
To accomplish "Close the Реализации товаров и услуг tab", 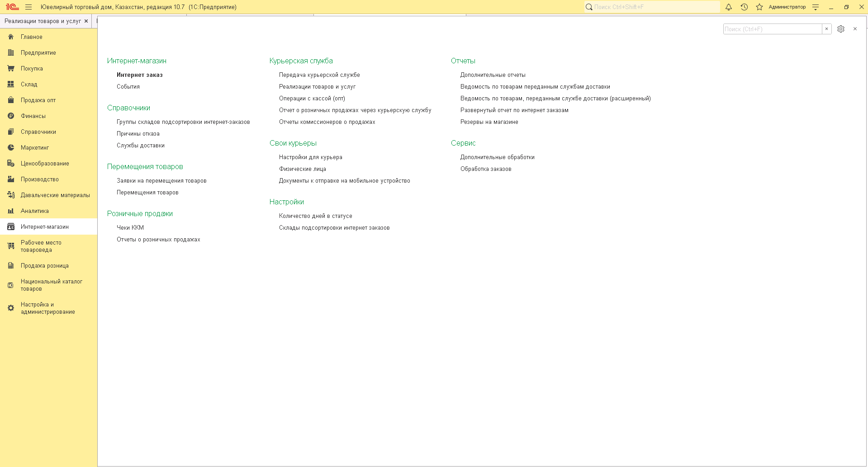I will point(86,21).
